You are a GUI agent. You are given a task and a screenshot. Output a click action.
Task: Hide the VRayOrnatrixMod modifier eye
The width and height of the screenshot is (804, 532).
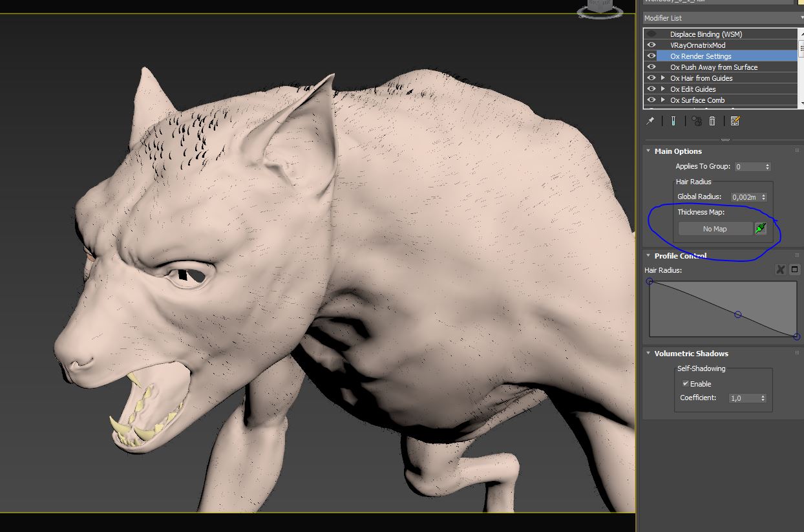[x=651, y=45]
